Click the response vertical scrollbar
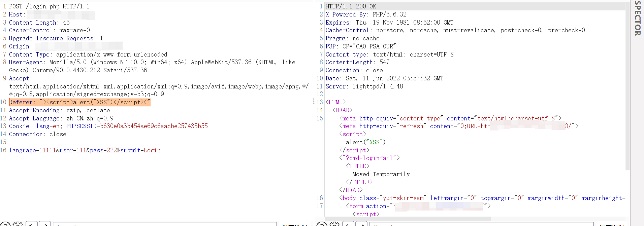Screen dimensions: 644x226 point(627,86)
